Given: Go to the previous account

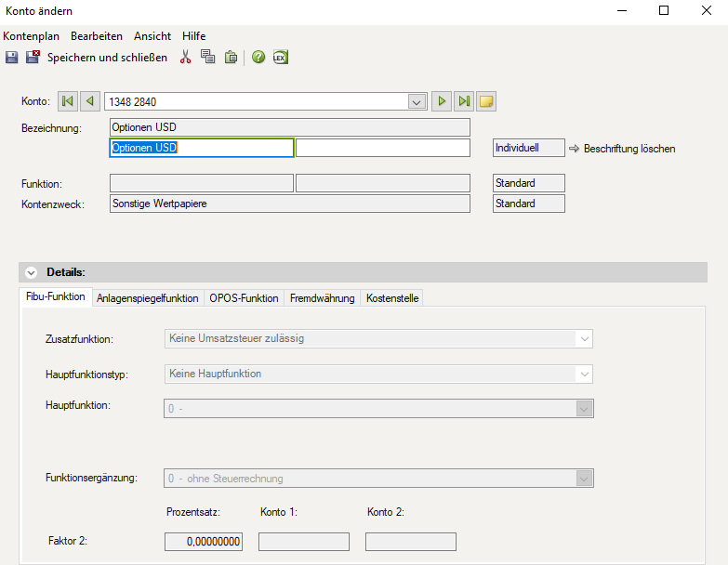Looking at the screenshot, I should (90, 101).
